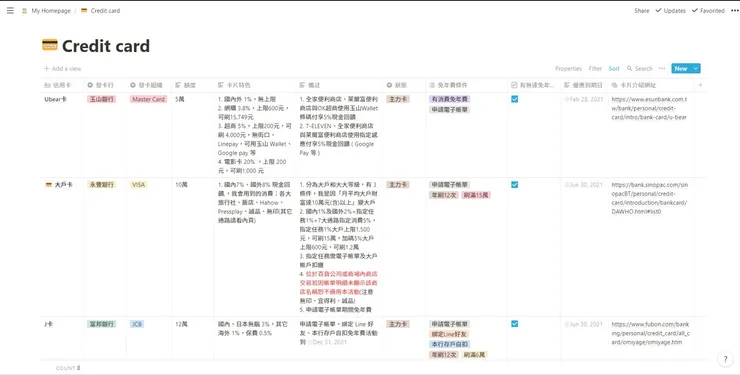Open the esunbank.com URL link
740x375 pixels.
[649, 108]
